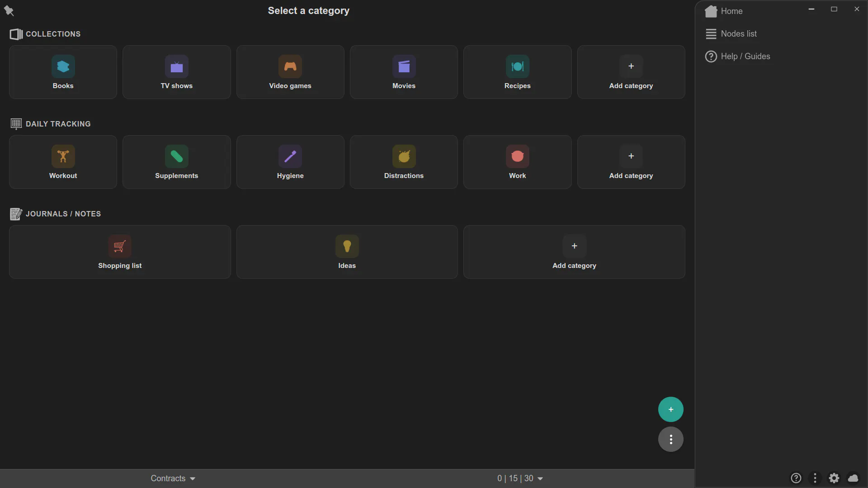Open the Hygiene tracking category
Viewport: 868px width, 488px height.
tap(290, 162)
